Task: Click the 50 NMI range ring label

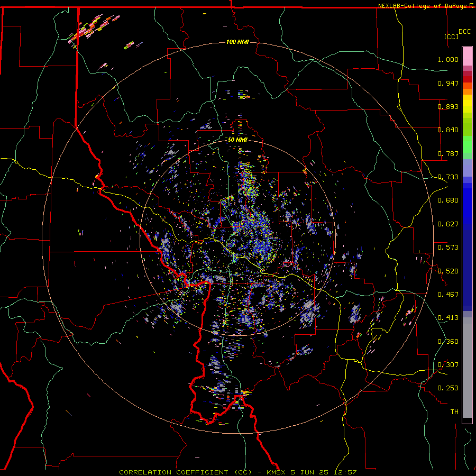Action: [237, 140]
